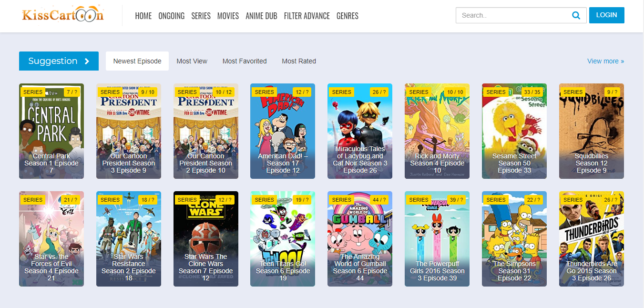Open FILTER ADVANCE in the navigation
This screenshot has height=308, width=644.
click(307, 16)
